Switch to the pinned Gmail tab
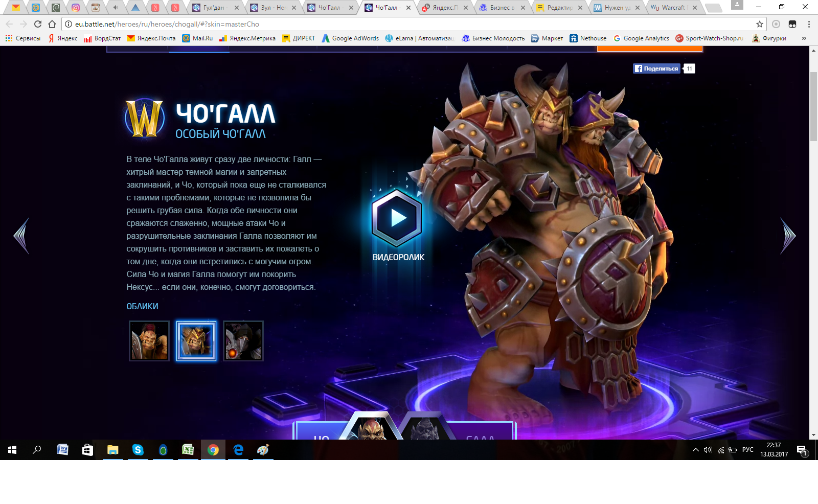 click(x=16, y=8)
